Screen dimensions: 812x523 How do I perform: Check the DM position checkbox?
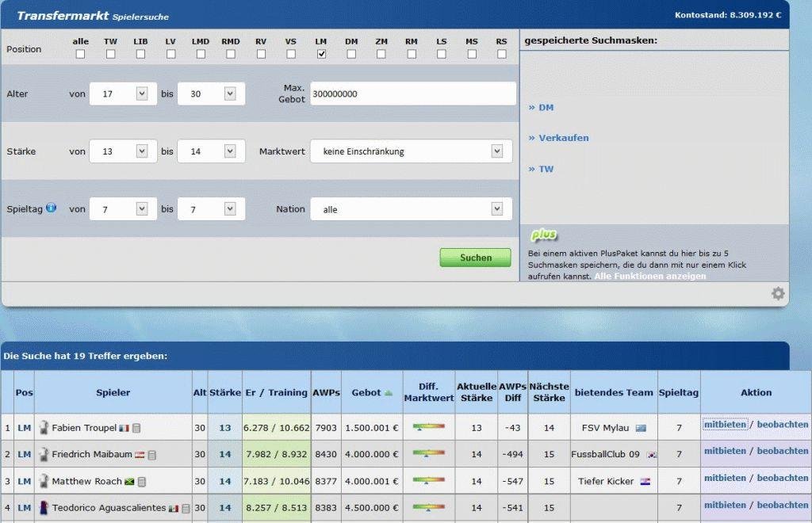350,54
